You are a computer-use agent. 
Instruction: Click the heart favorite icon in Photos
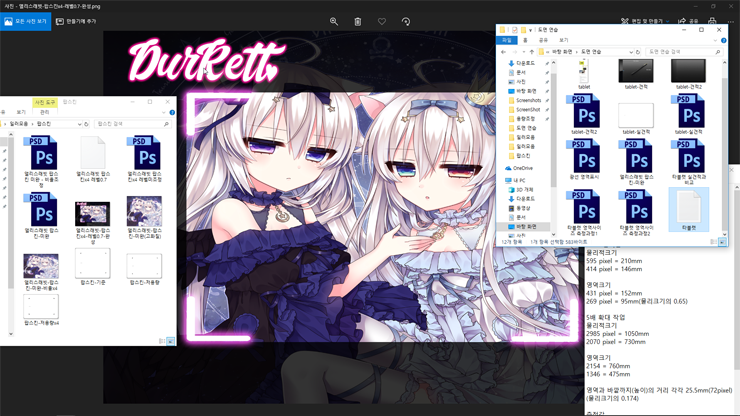pyautogui.click(x=382, y=22)
